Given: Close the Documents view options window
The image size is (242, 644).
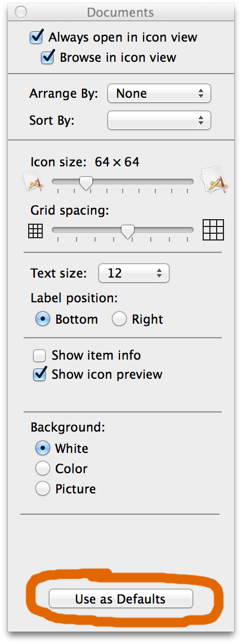Looking at the screenshot, I should tap(21, 12).
